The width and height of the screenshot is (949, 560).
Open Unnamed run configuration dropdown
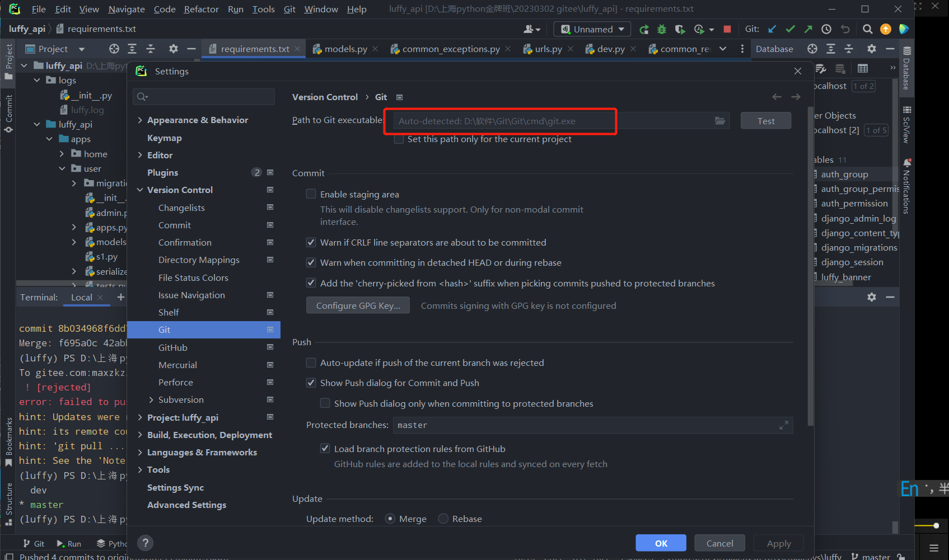[592, 29]
